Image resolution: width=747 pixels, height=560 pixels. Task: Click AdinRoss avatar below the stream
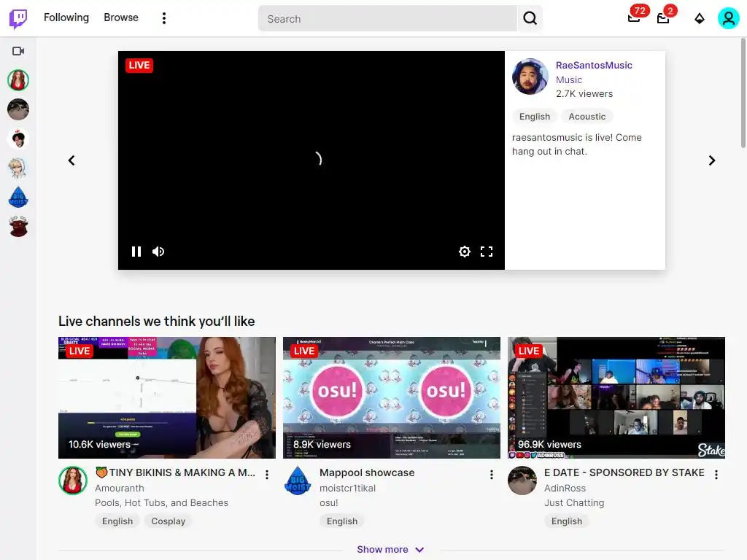tap(522, 481)
